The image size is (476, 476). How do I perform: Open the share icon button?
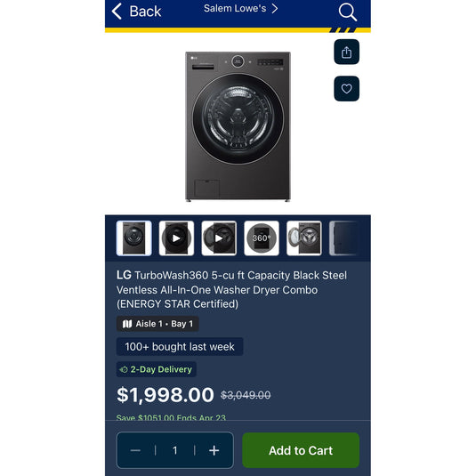(x=346, y=52)
